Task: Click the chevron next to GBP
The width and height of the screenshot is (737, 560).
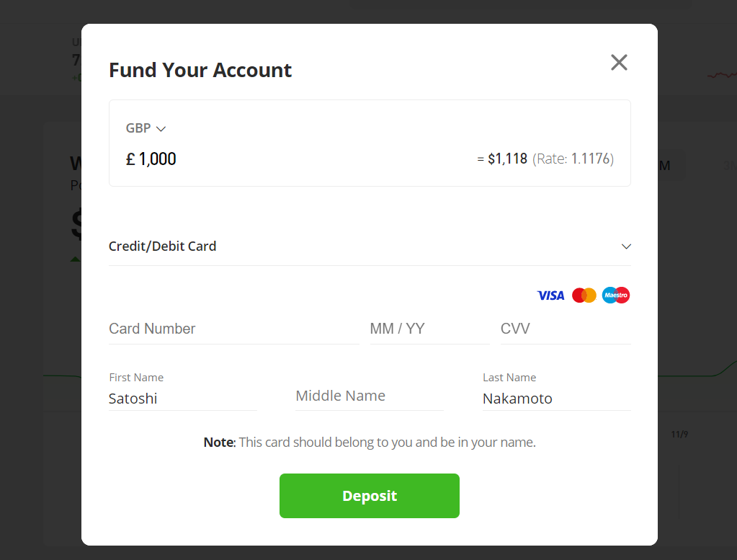Action: [161, 129]
